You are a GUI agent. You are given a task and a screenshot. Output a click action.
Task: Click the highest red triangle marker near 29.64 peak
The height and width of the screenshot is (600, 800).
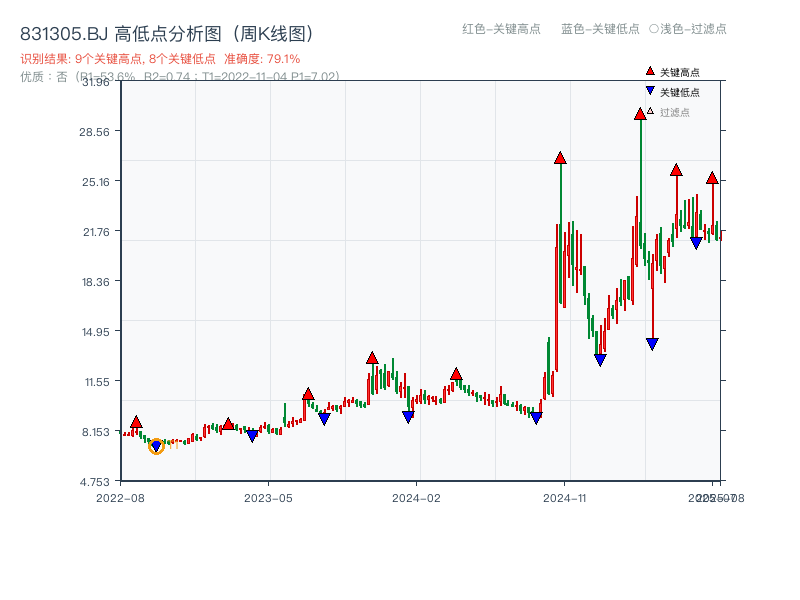(x=639, y=115)
